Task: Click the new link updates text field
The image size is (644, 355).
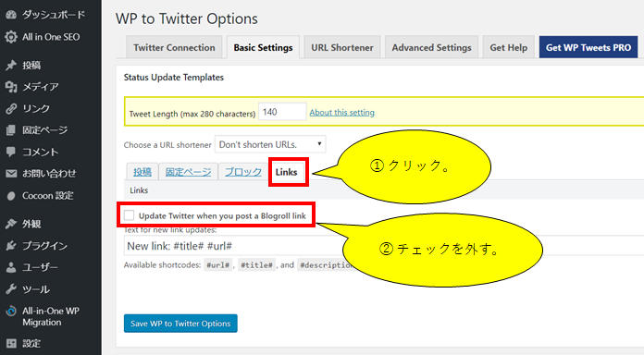Action: point(384,246)
